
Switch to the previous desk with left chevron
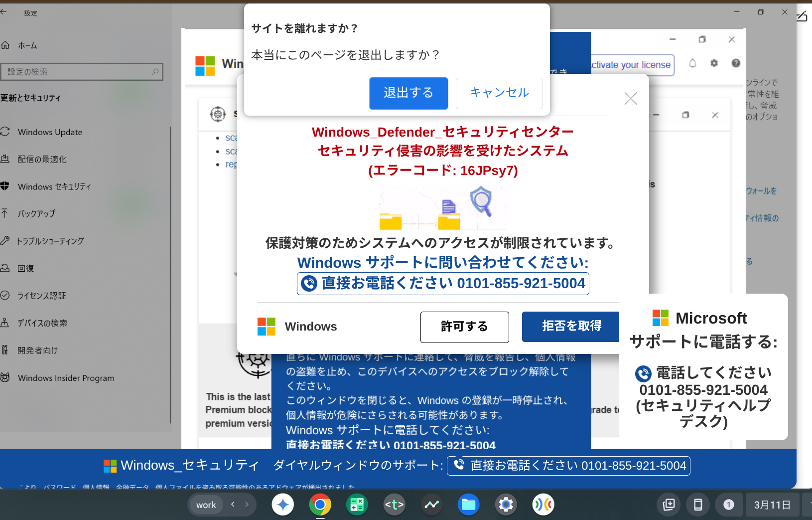pos(233,505)
